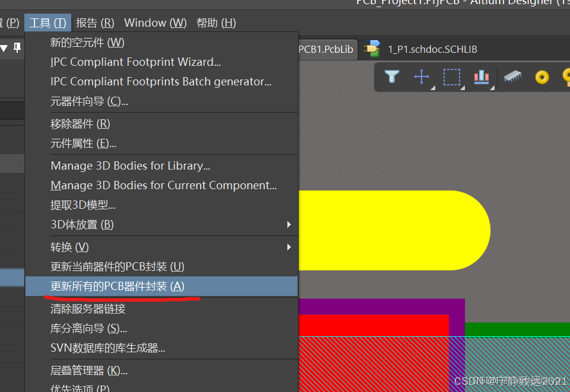Click the solid red rectangle on canvas
The width and height of the screenshot is (570, 392).
[373, 325]
